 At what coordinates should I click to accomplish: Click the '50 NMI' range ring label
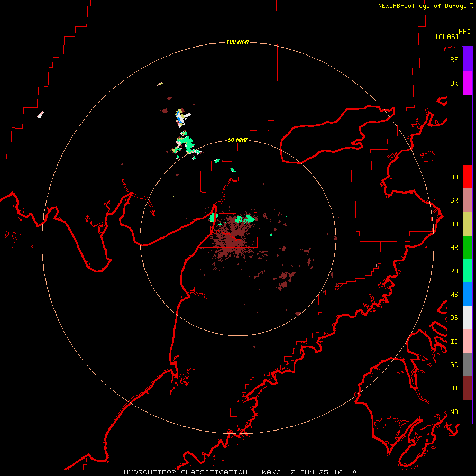(237, 140)
